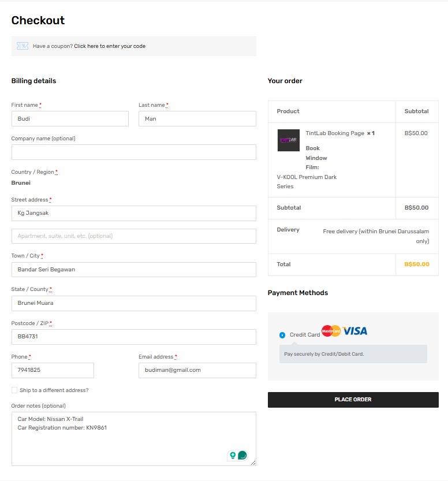Click the First name field
This screenshot has width=448, height=481.
[x=70, y=119]
